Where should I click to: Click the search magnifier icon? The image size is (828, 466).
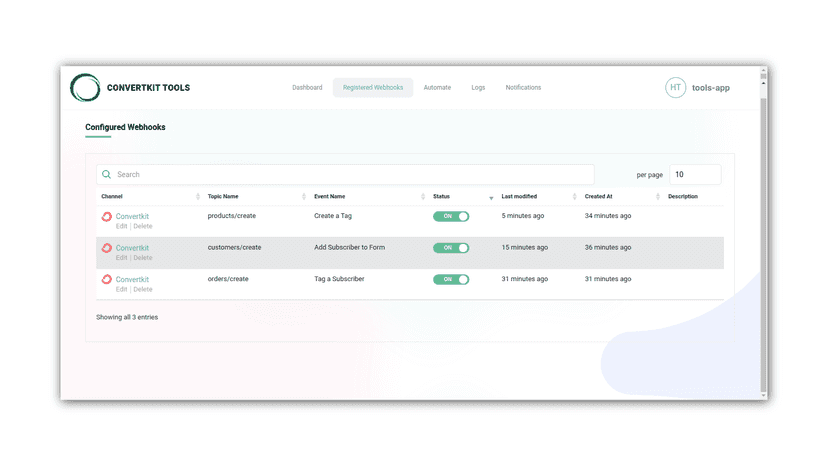click(x=107, y=174)
